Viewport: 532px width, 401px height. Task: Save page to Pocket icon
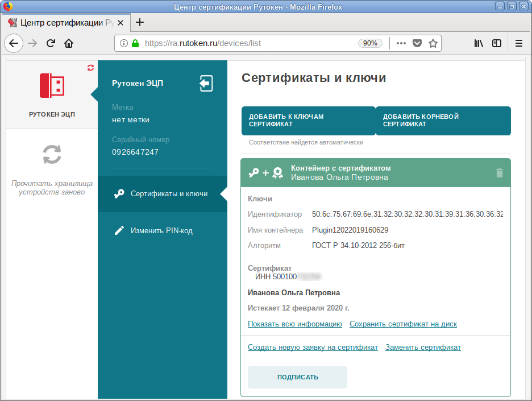point(417,43)
